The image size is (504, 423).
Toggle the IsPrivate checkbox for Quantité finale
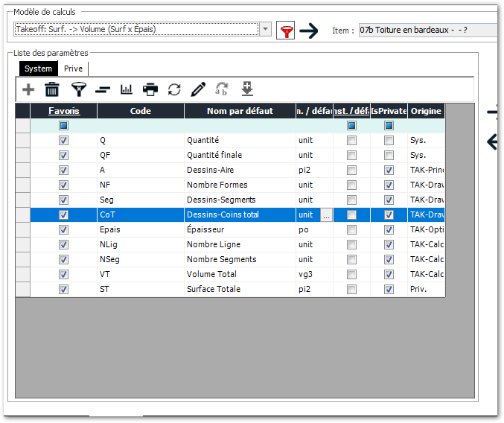tap(389, 155)
